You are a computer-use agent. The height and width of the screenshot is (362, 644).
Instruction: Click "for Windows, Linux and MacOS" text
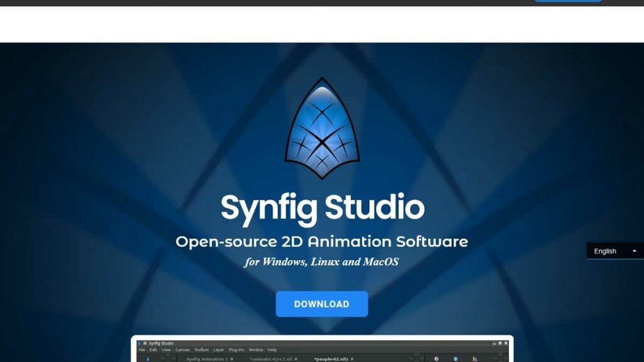[x=321, y=262]
